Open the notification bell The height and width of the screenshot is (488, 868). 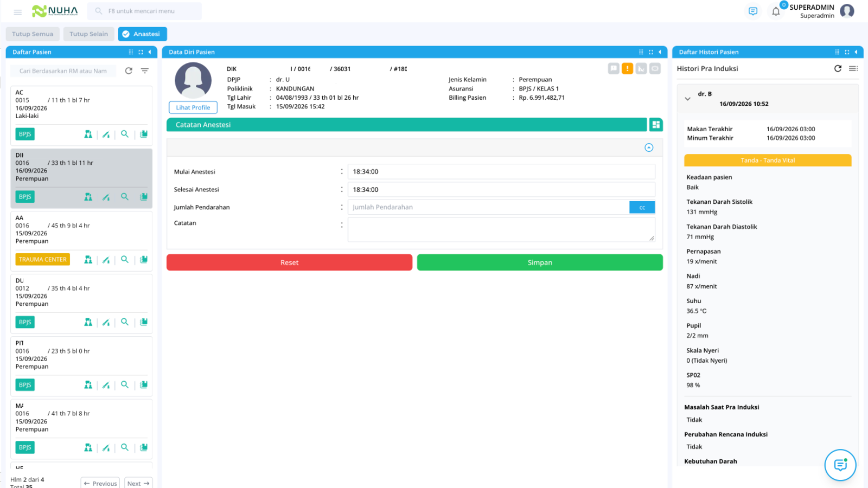776,11
